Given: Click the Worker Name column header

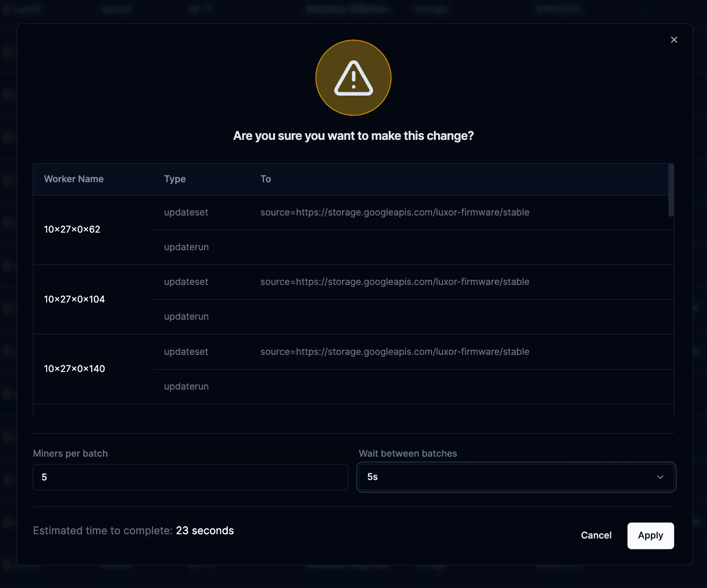Looking at the screenshot, I should [74, 179].
